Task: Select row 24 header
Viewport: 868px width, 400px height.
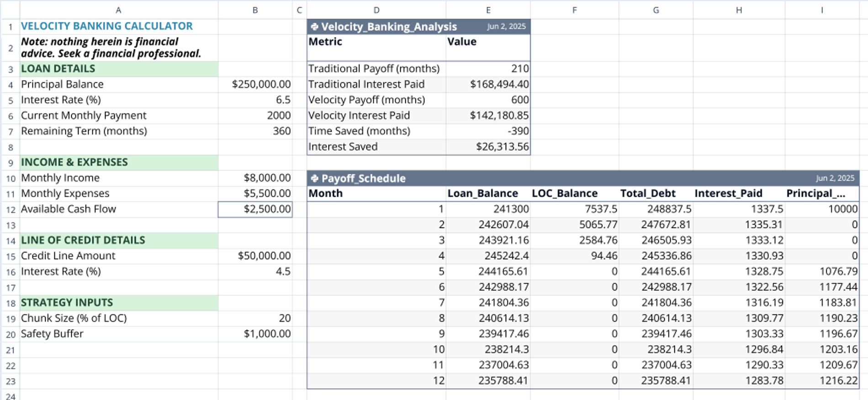Action: [x=10, y=396]
